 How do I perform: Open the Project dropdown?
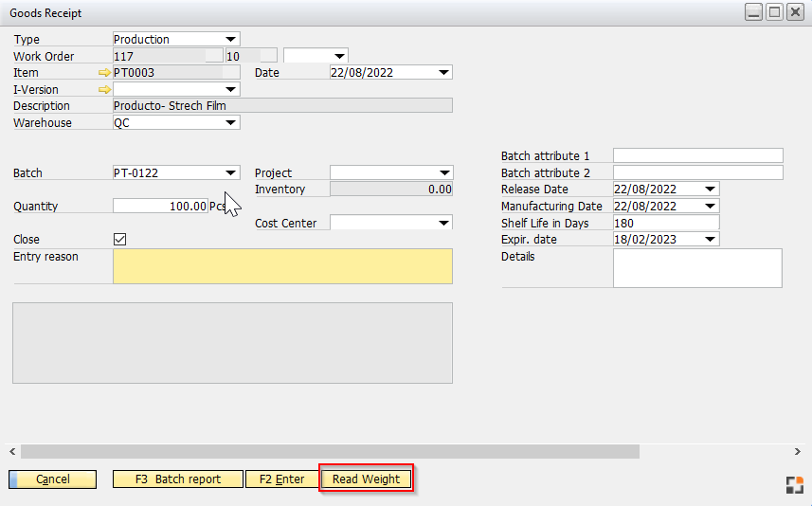coord(443,173)
